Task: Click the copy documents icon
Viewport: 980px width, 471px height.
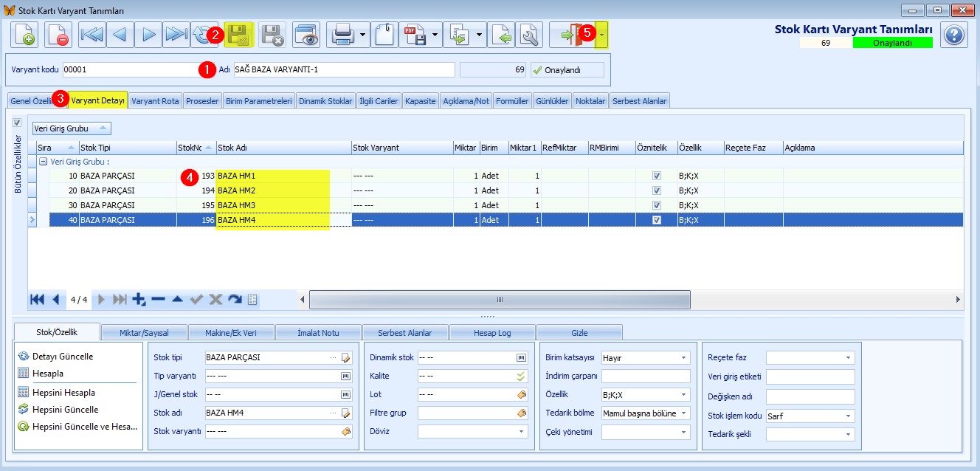Action: [459, 35]
